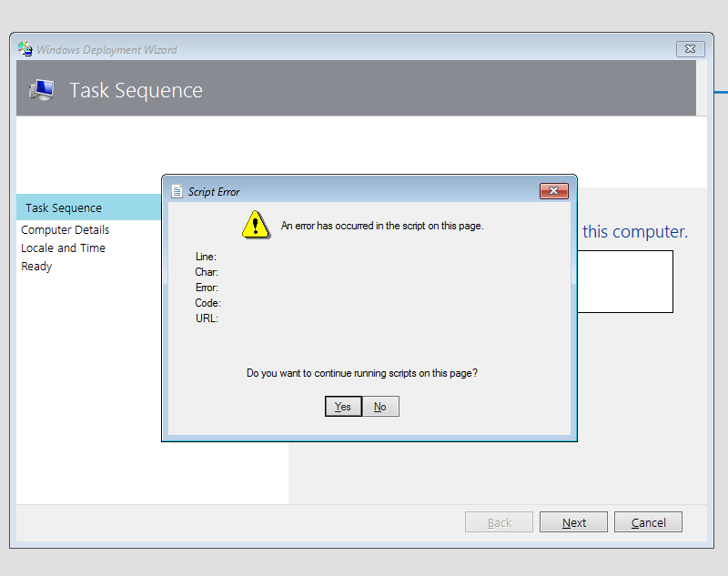Close the Script Error dialog
This screenshot has width=728, height=576.
[554, 191]
